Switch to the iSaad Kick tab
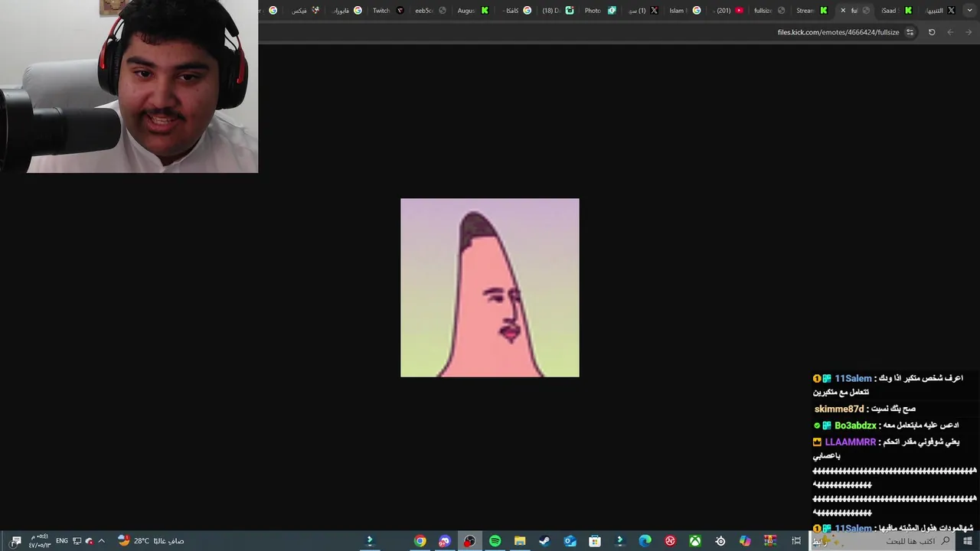The width and height of the screenshot is (980, 551). [896, 10]
